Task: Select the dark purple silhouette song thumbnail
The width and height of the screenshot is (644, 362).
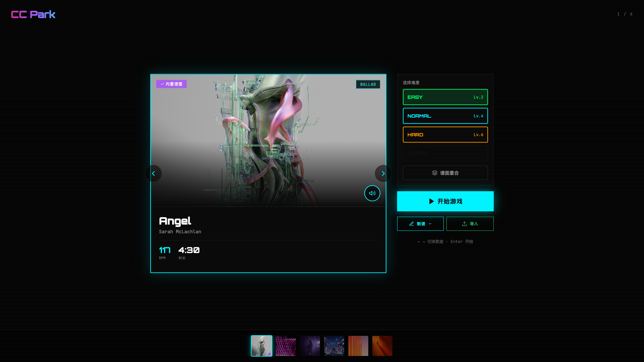Action: click(x=310, y=346)
